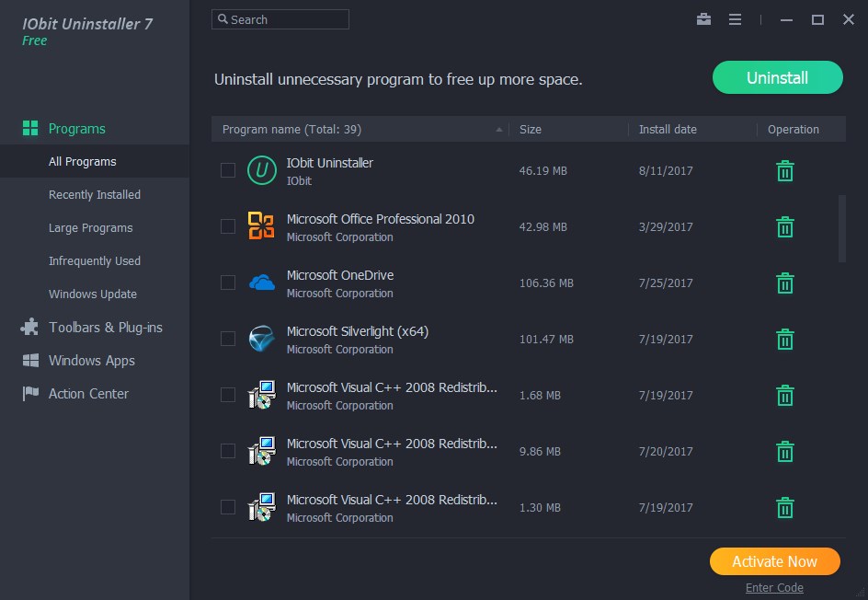868x600 pixels.
Task: Click inside the Search field
Action: tap(280, 18)
